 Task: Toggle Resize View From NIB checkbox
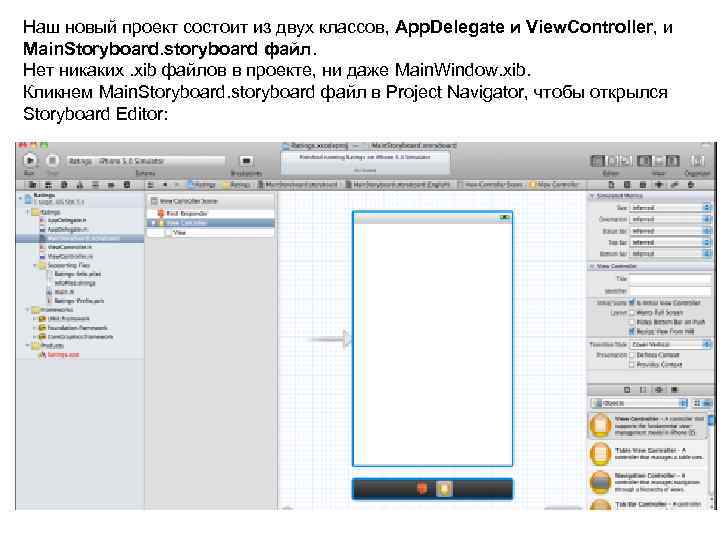tap(632, 332)
